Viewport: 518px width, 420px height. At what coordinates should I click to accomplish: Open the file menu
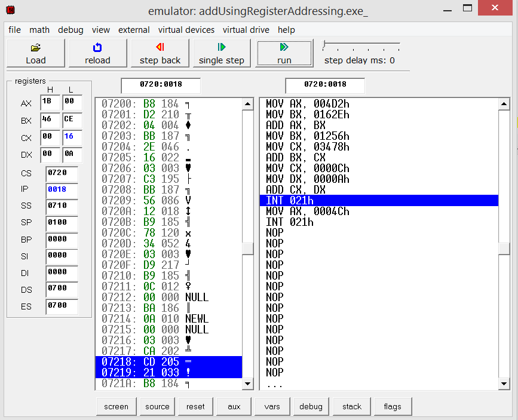pos(14,30)
